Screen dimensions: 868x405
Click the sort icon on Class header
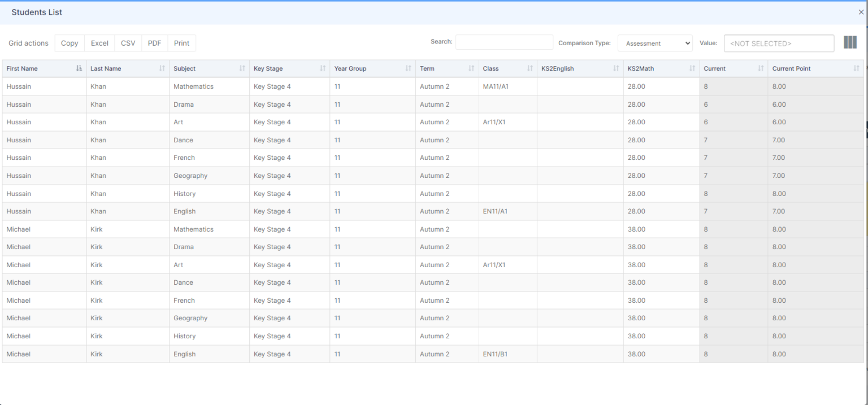529,68
